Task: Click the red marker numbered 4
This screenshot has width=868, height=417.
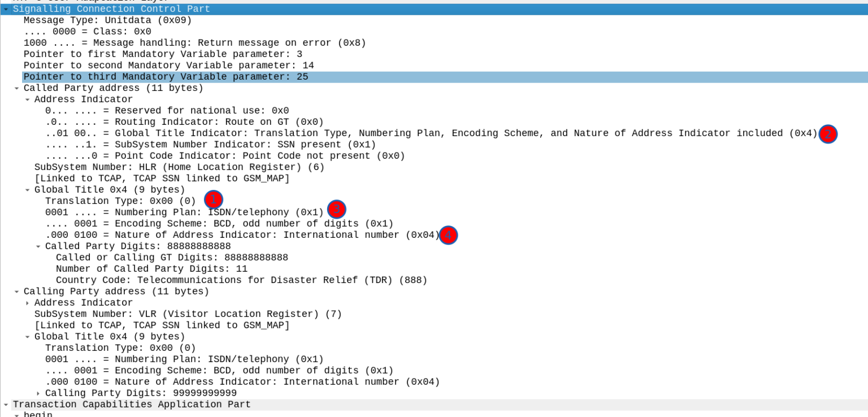Action: (448, 235)
